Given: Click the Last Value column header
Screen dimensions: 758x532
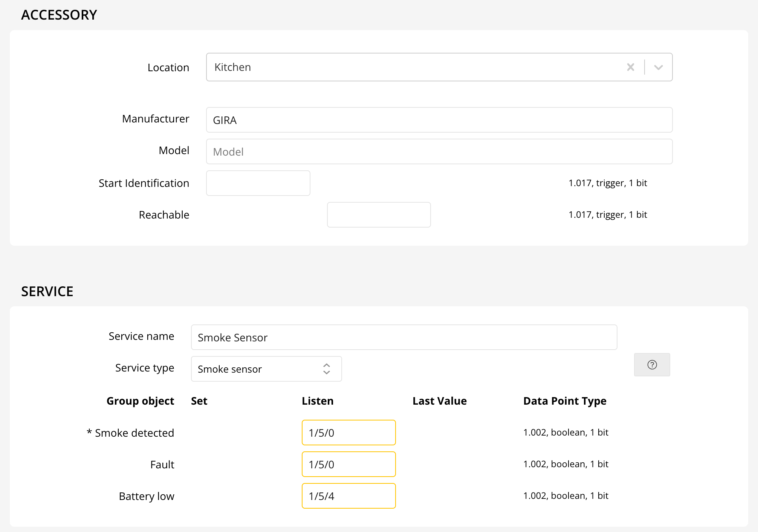Looking at the screenshot, I should pyautogui.click(x=439, y=401).
